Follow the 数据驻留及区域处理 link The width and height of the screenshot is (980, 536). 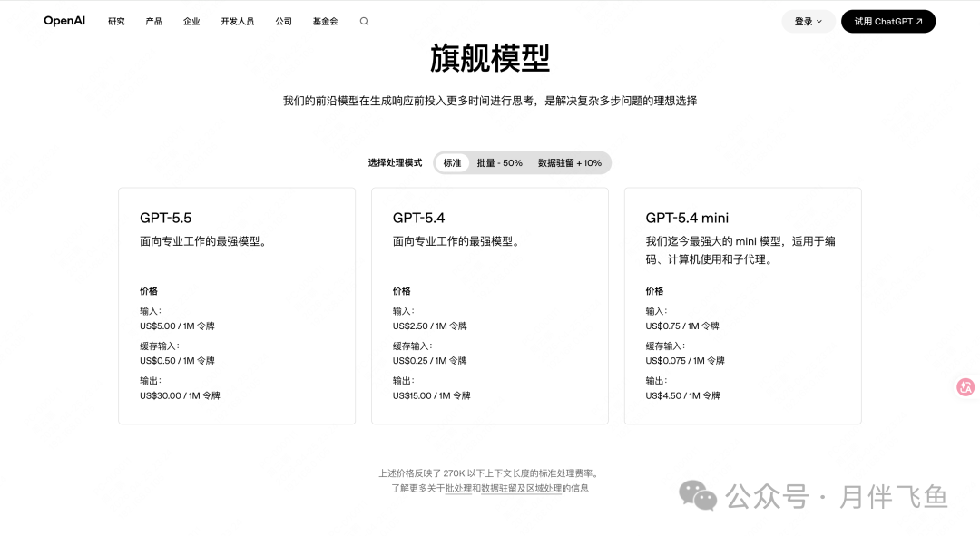(521, 489)
